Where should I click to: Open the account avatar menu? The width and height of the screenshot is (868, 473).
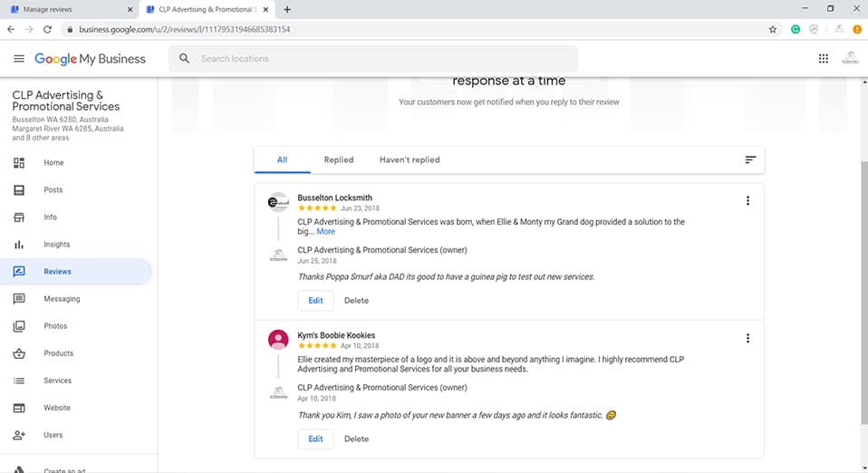(x=850, y=58)
